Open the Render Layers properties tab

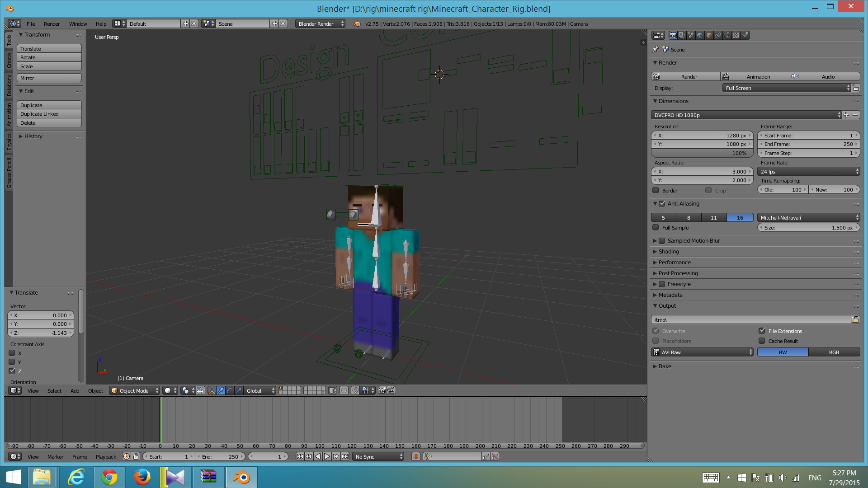click(682, 35)
